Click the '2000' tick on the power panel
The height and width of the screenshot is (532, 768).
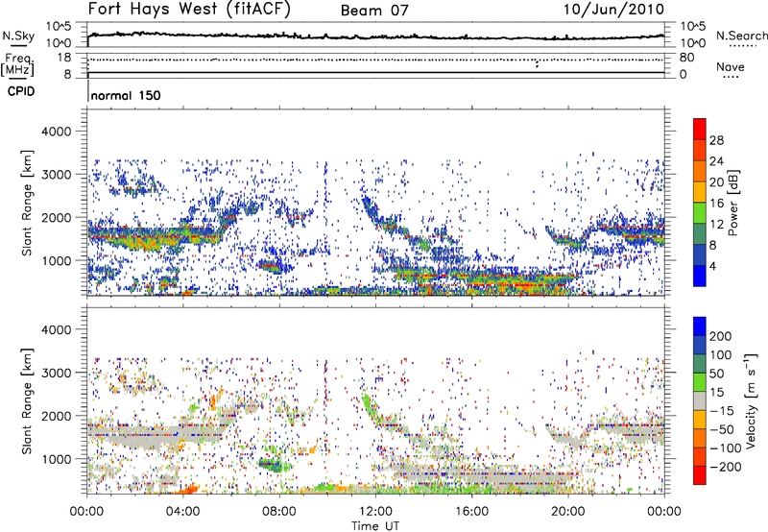[x=57, y=217]
